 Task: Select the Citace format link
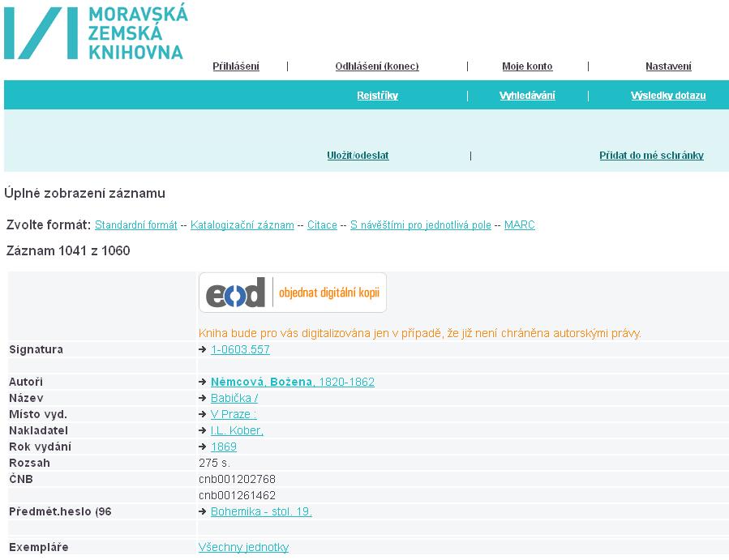click(322, 225)
